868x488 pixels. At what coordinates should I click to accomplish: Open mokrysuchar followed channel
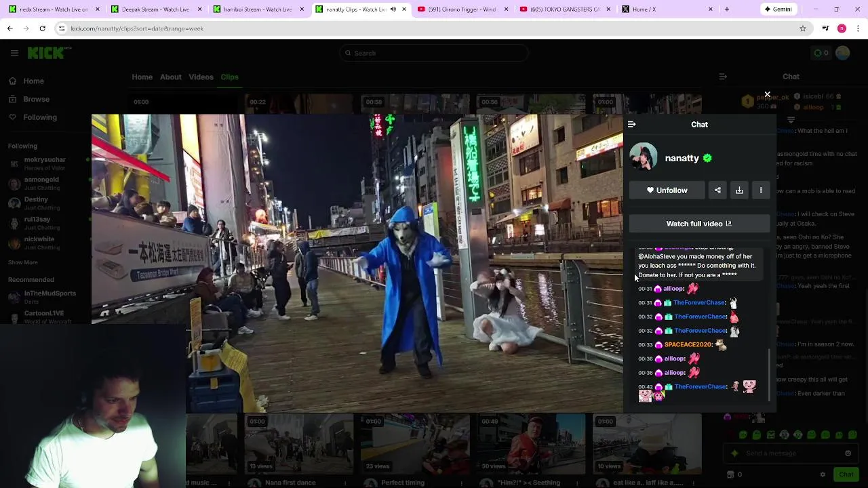(x=45, y=163)
